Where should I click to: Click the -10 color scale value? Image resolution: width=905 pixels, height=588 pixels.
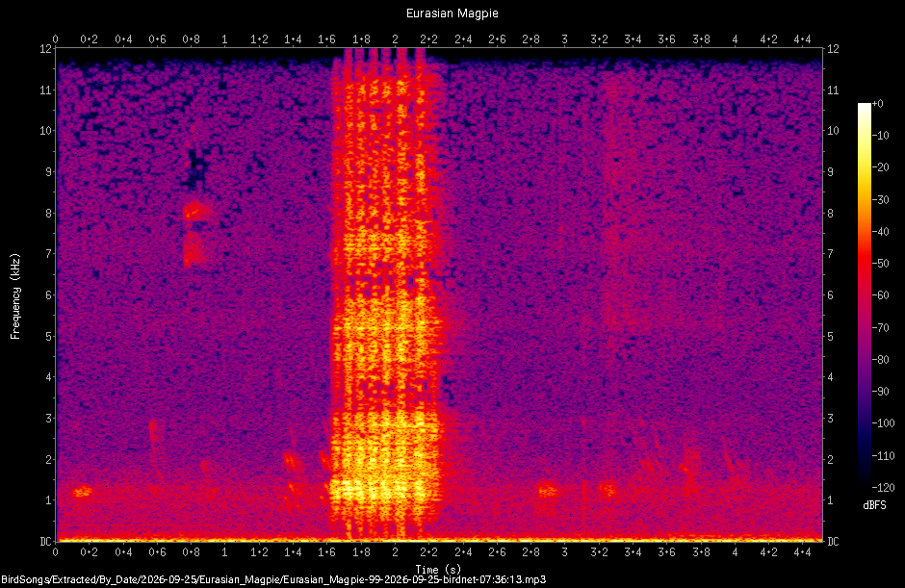coord(880,136)
